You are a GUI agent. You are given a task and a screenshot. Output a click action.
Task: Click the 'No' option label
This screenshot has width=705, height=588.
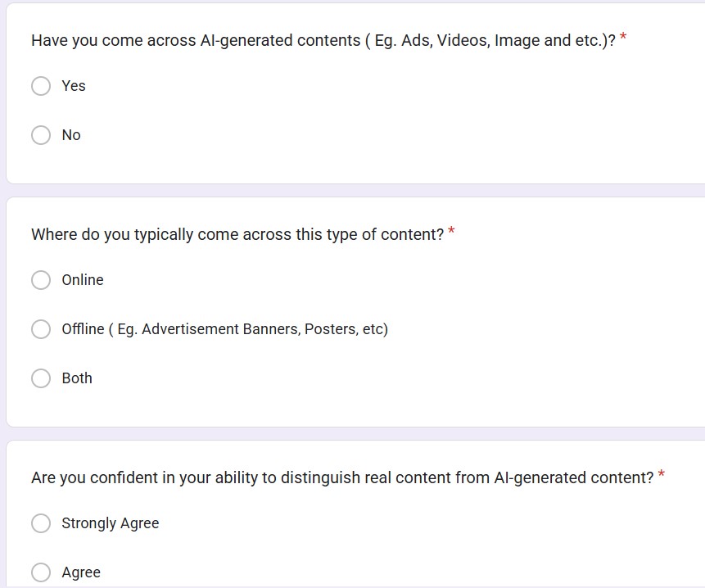(x=71, y=135)
